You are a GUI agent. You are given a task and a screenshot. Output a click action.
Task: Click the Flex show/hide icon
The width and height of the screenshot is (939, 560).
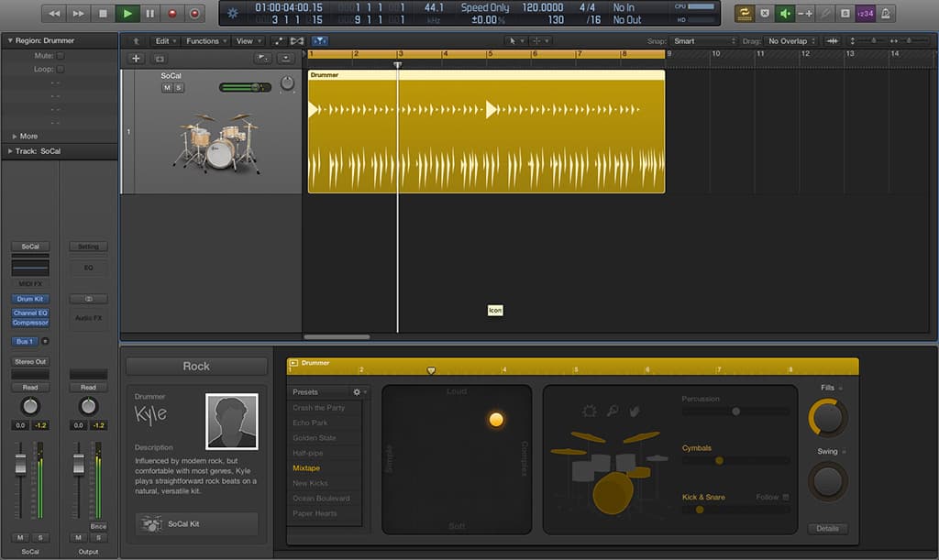point(297,40)
